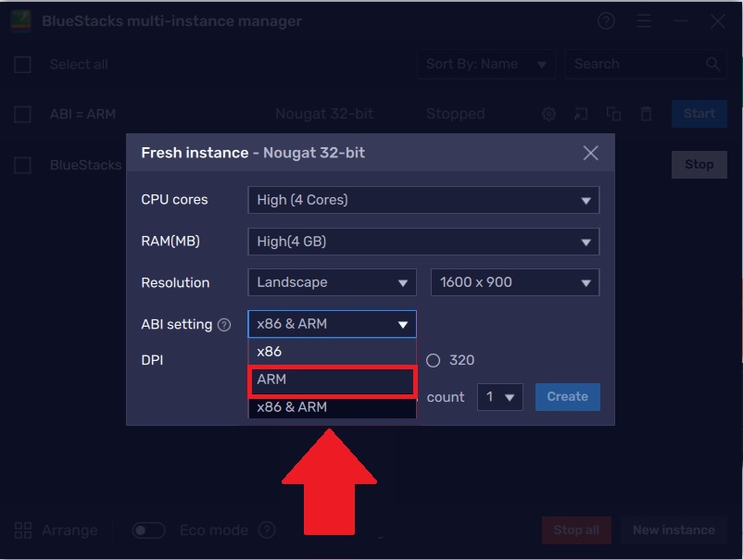Click the Arrange grid icon
This screenshot has height=560, width=743.
tap(23, 530)
